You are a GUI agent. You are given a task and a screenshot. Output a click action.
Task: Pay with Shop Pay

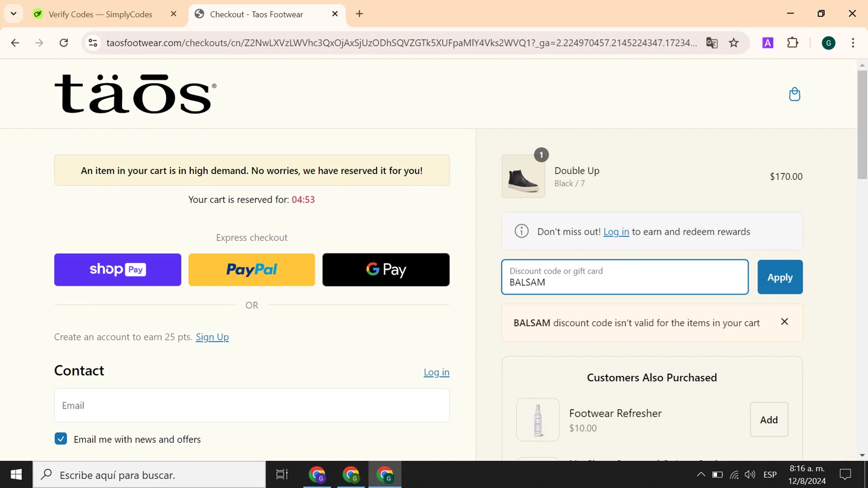[x=117, y=269]
